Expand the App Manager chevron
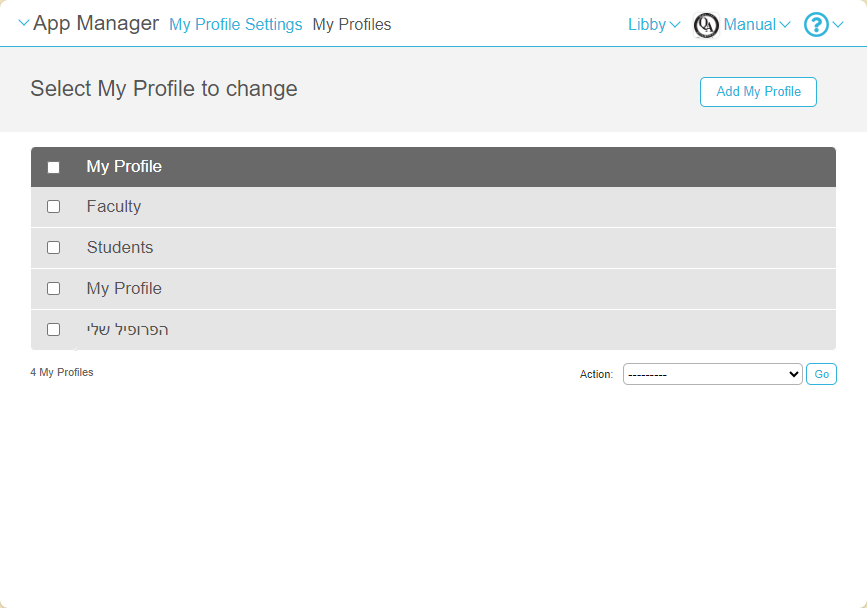This screenshot has width=867, height=608. pos(24,23)
